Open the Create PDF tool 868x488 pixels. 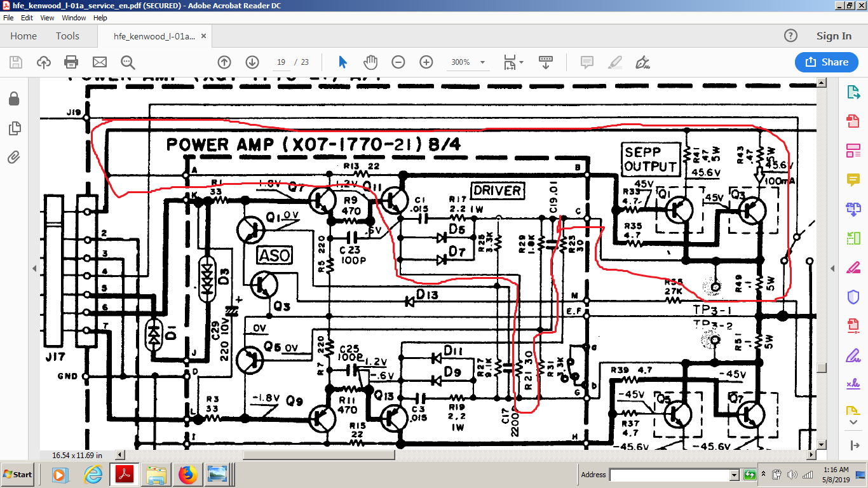coord(853,121)
